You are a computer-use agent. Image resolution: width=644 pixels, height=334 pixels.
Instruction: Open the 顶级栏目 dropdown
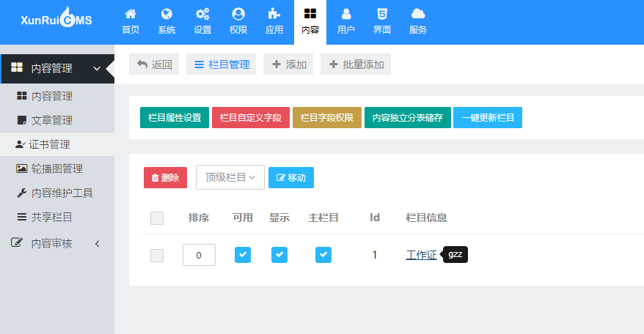(230, 177)
